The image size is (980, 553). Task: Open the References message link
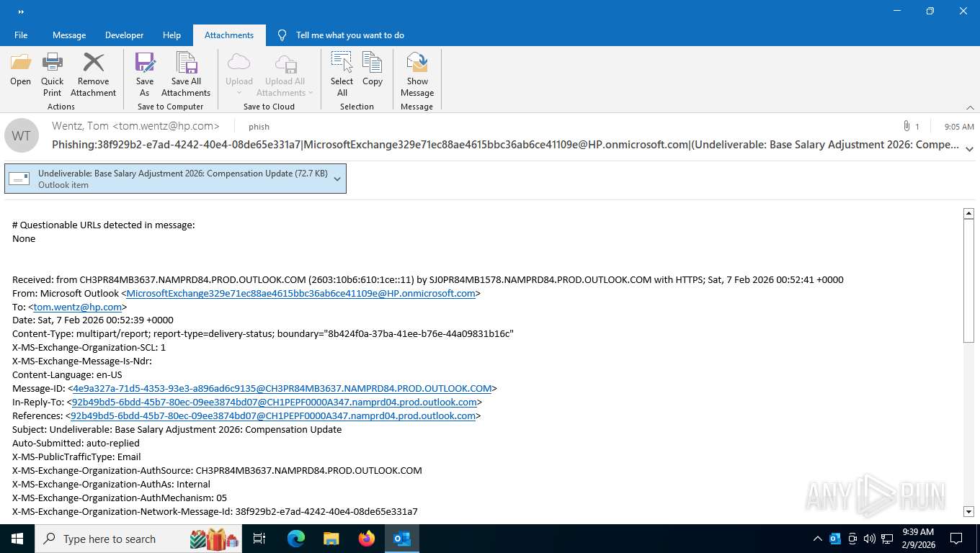click(x=273, y=415)
